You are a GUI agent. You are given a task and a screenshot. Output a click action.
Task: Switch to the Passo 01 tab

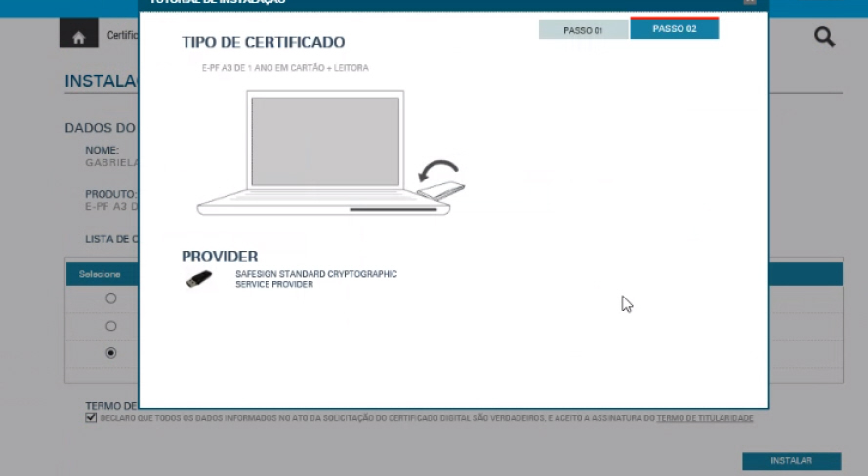(583, 30)
